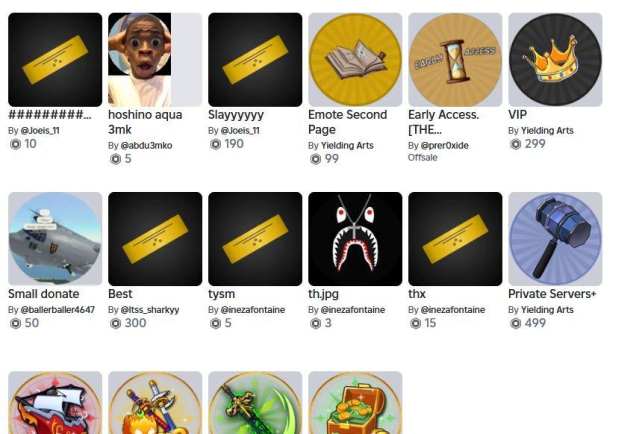The image size is (639, 434).
Task: Open the Early Access hourglass icon
Action: click(455, 59)
